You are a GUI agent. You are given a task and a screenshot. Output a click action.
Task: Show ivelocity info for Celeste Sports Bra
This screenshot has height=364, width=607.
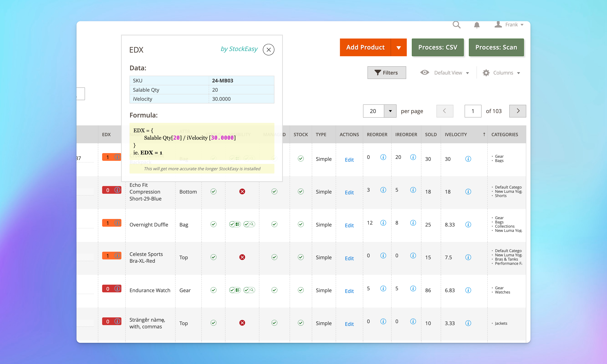468,257
